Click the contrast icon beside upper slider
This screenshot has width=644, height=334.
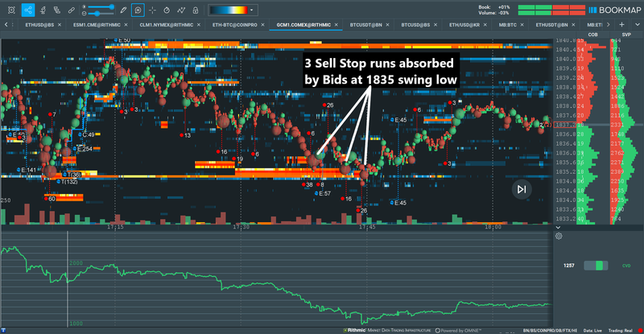(85, 7)
